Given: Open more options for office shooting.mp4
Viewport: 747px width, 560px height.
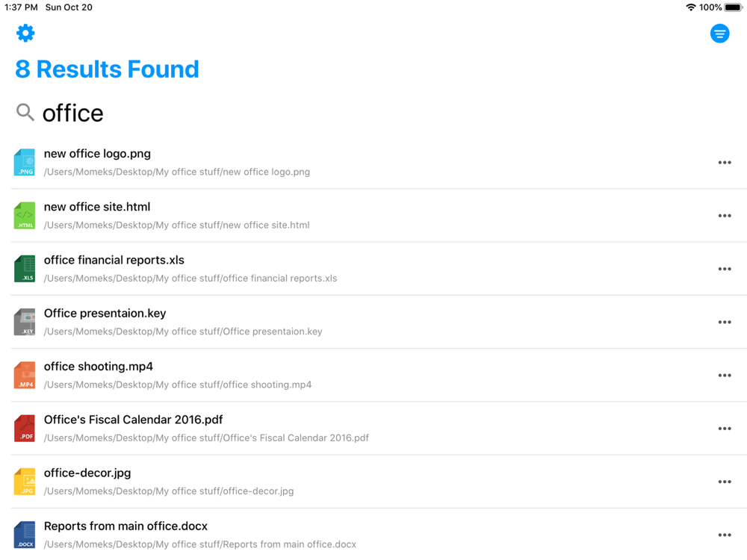Looking at the screenshot, I should [x=724, y=376].
